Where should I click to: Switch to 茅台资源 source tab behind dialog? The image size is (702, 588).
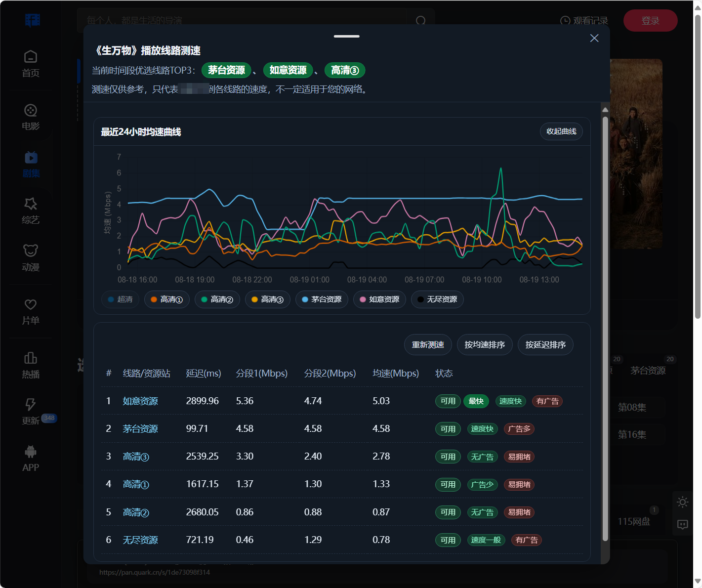tap(648, 371)
